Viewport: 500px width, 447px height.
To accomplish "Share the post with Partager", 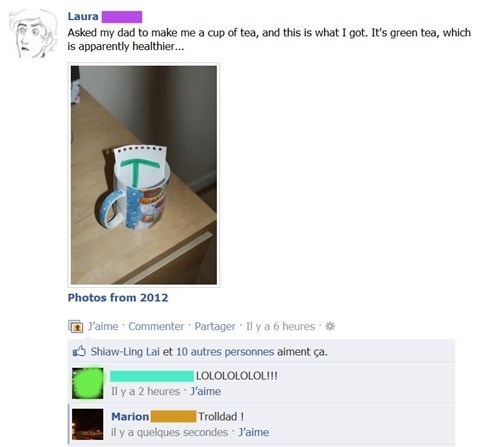I will [215, 326].
